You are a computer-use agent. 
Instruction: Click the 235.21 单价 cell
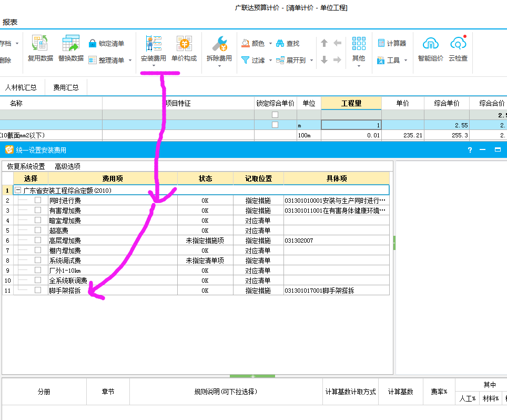pyautogui.click(x=403, y=135)
